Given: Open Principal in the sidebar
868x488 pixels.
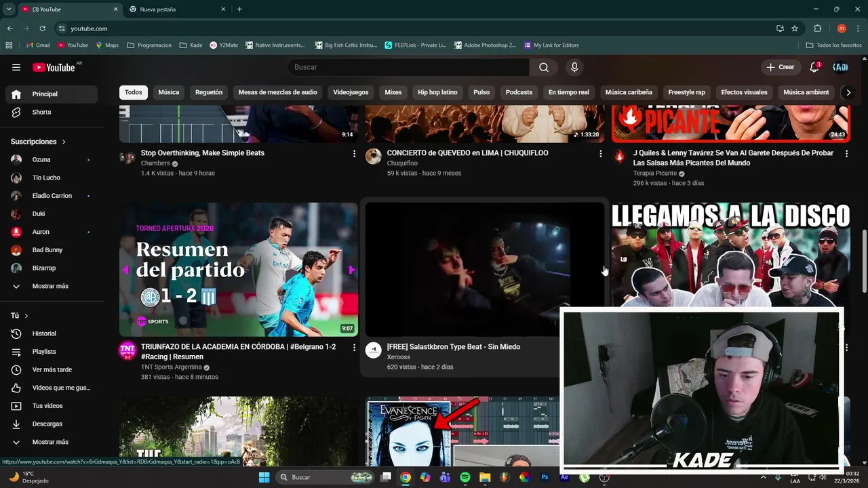Looking at the screenshot, I should click(52, 94).
